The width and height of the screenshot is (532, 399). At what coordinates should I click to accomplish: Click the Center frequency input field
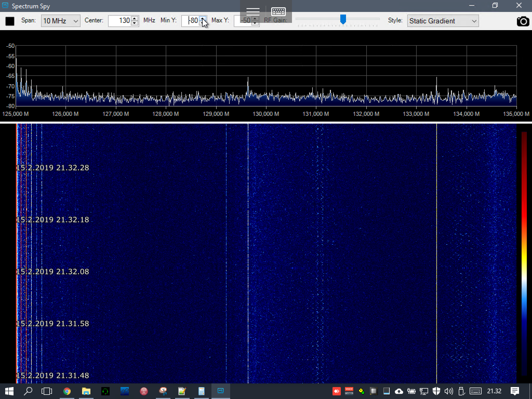120,21
